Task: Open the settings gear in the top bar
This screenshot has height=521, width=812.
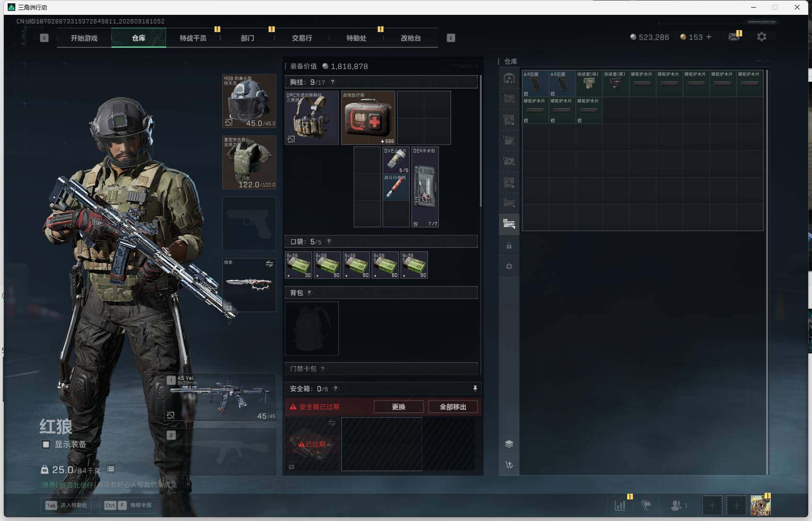Action: click(762, 37)
